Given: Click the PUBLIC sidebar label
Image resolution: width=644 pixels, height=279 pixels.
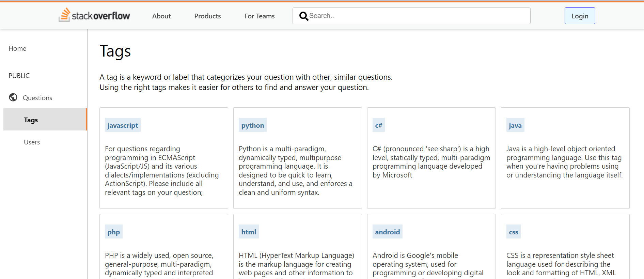Looking at the screenshot, I should [19, 76].
